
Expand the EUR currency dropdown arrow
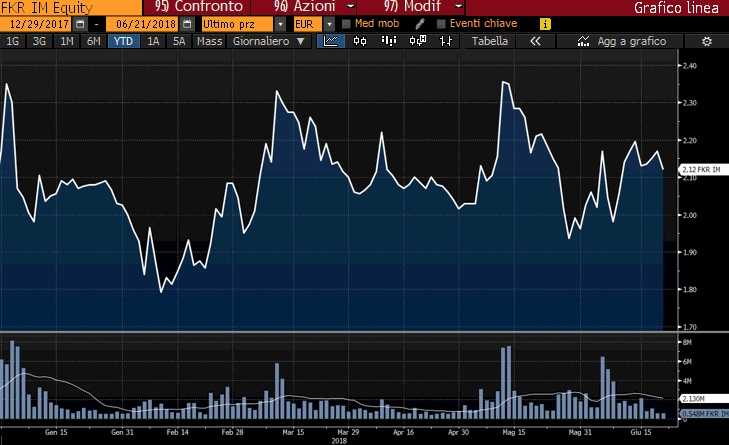(x=329, y=24)
